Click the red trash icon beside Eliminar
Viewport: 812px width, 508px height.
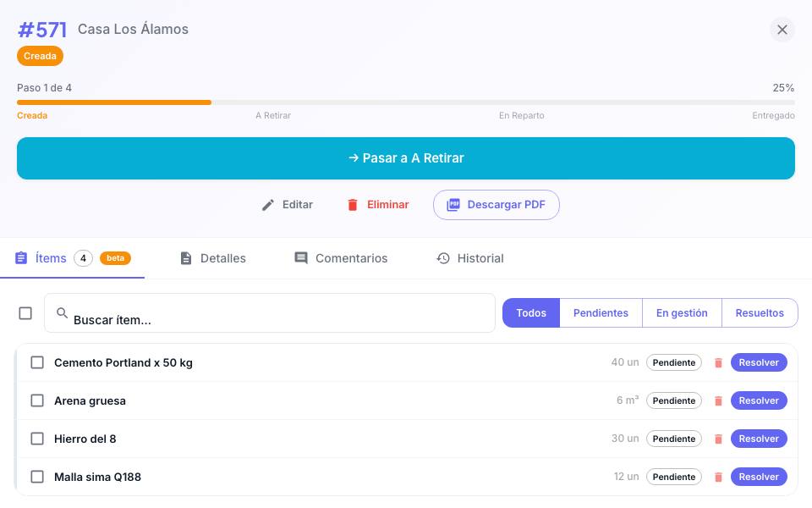(353, 205)
